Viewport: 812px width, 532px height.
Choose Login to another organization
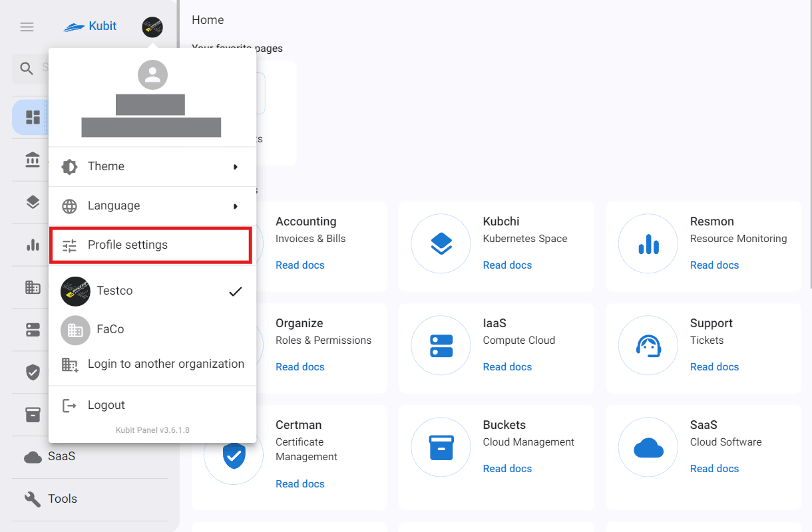[x=152, y=364]
